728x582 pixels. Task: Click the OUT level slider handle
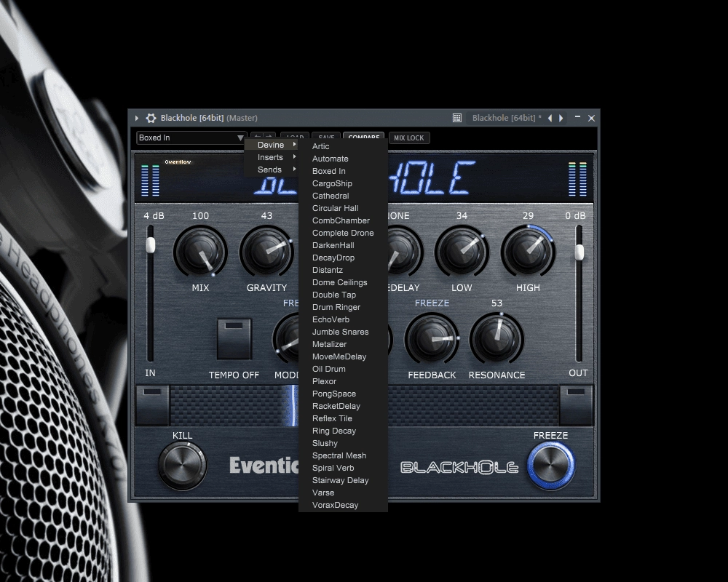(x=579, y=252)
